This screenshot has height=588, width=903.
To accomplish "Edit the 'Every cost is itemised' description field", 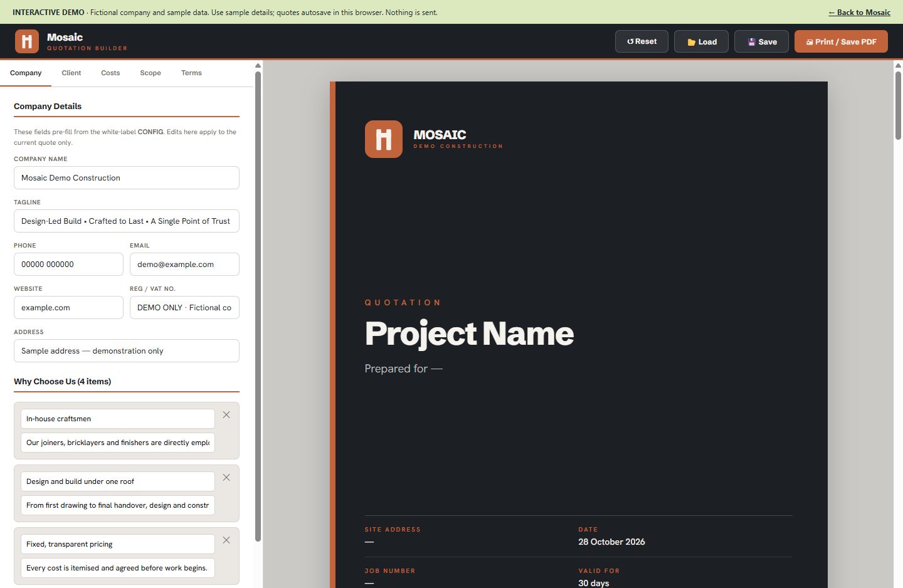I will point(118,568).
